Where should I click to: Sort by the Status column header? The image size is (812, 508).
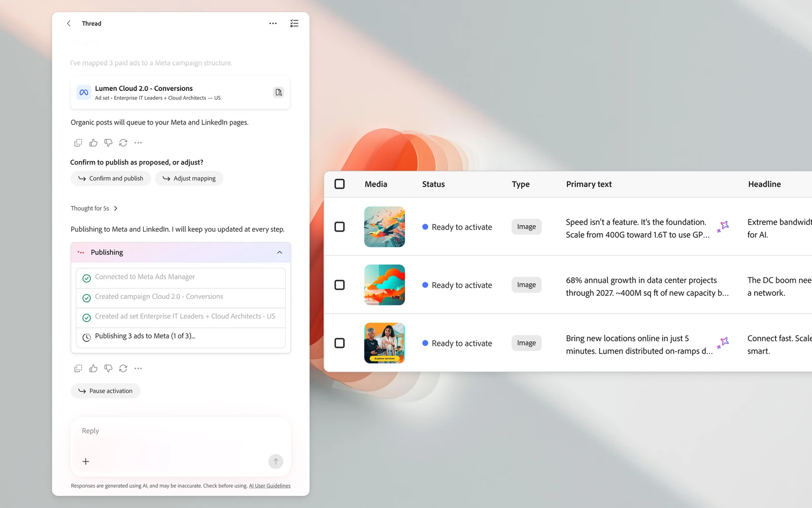[x=433, y=184]
